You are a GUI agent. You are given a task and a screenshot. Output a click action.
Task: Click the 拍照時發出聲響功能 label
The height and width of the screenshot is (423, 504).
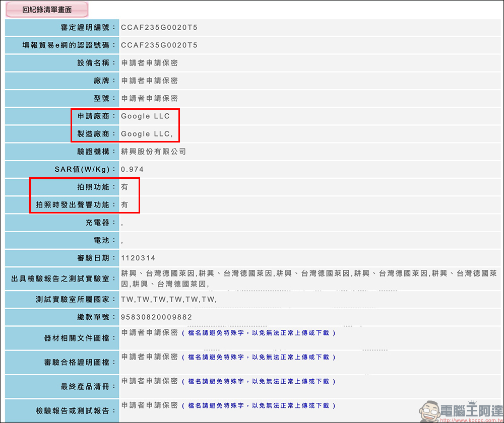[x=76, y=204]
